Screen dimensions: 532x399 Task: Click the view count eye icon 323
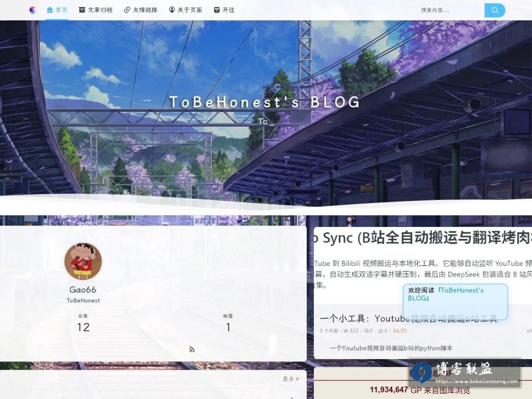click(x=346, y=331)
